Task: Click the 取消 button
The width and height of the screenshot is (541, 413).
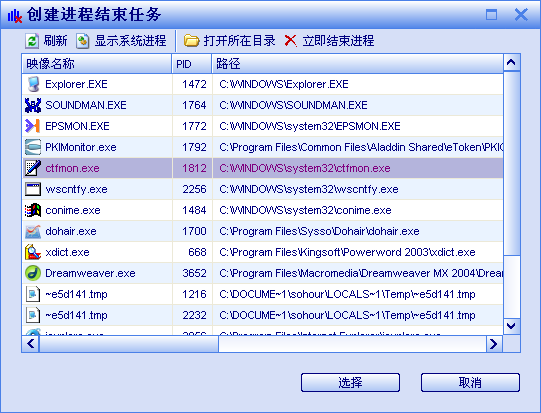Action: pyautogui.click(x=470, y=382)
